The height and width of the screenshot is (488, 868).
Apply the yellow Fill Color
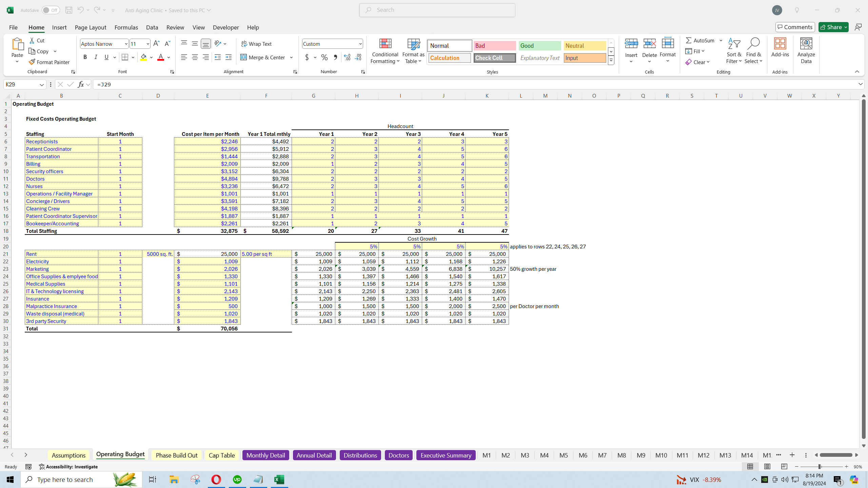click(x=143, y=57)
